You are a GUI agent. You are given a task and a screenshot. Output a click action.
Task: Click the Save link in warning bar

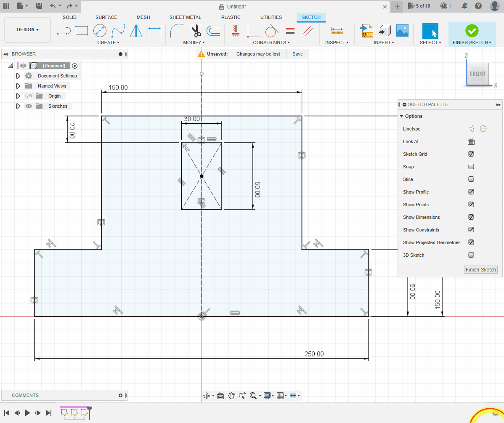click(x=297, y=54)
